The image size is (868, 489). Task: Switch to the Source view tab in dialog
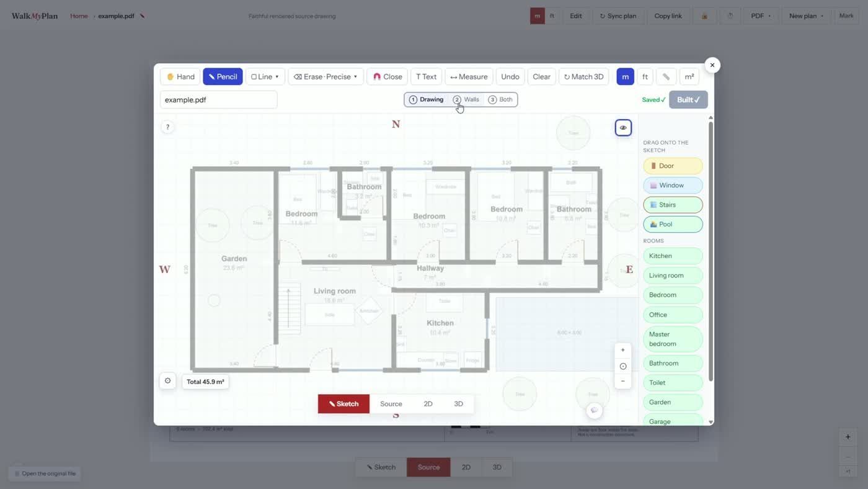coord(391,404)
